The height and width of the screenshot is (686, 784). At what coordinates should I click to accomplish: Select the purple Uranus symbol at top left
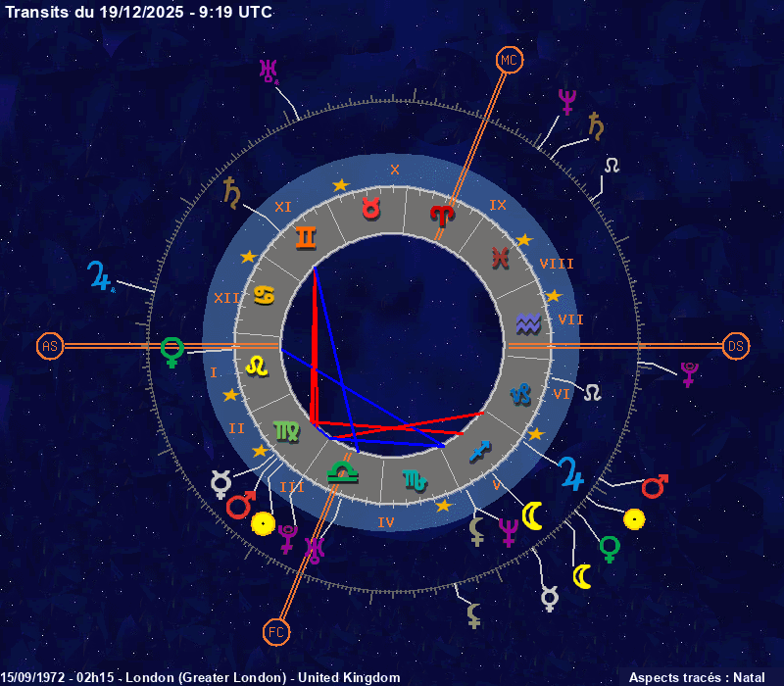click(x=269, y=72)
